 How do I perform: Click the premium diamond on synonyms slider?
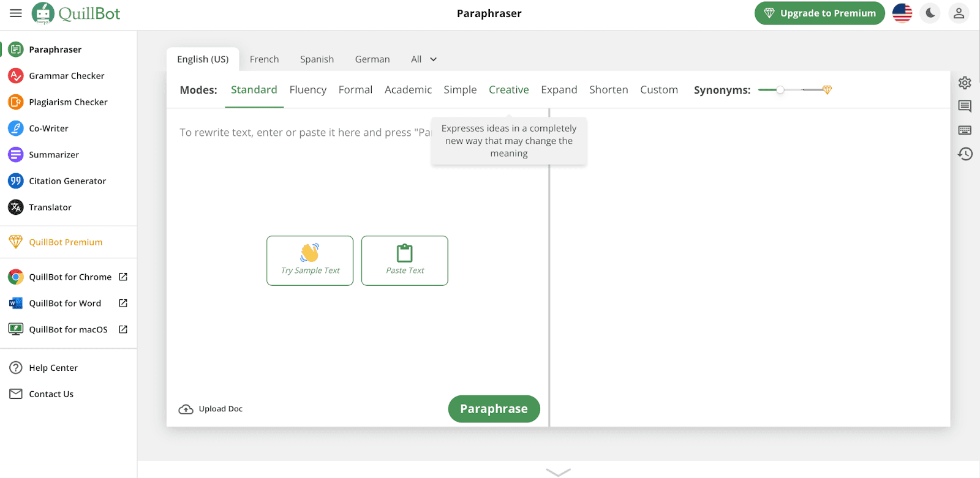coord(827,90)
